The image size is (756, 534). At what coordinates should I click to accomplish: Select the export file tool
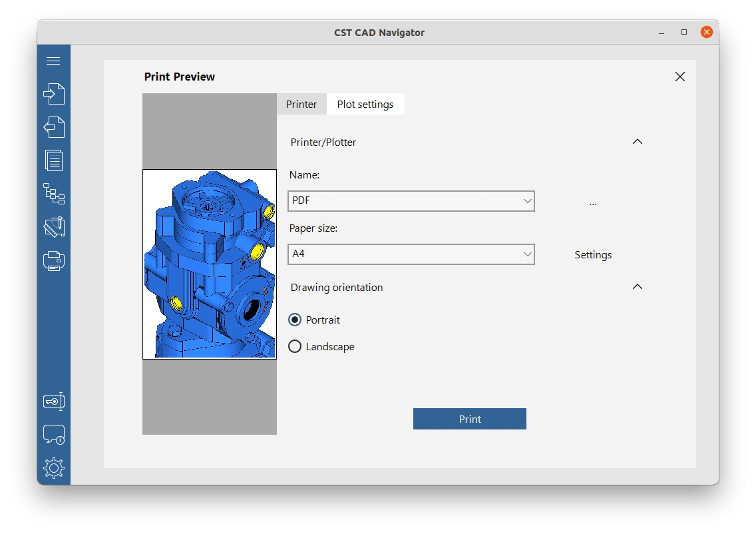click(53, 127)
